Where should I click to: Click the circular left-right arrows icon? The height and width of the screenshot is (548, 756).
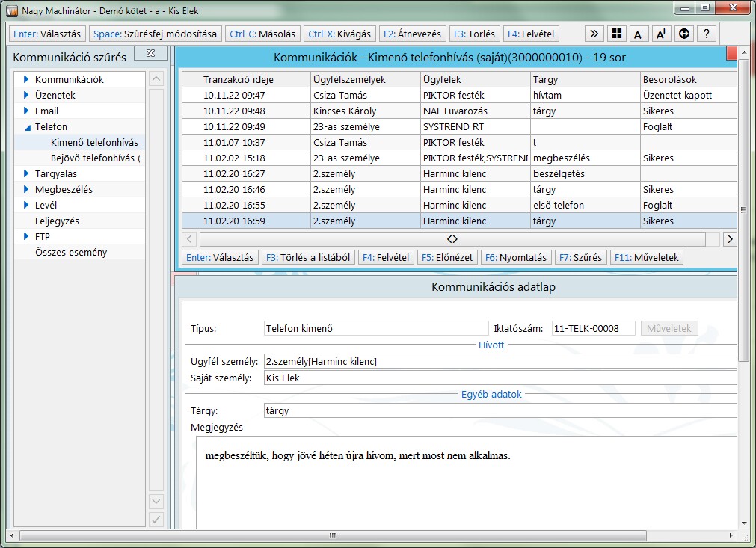click(x=683, y=34)
